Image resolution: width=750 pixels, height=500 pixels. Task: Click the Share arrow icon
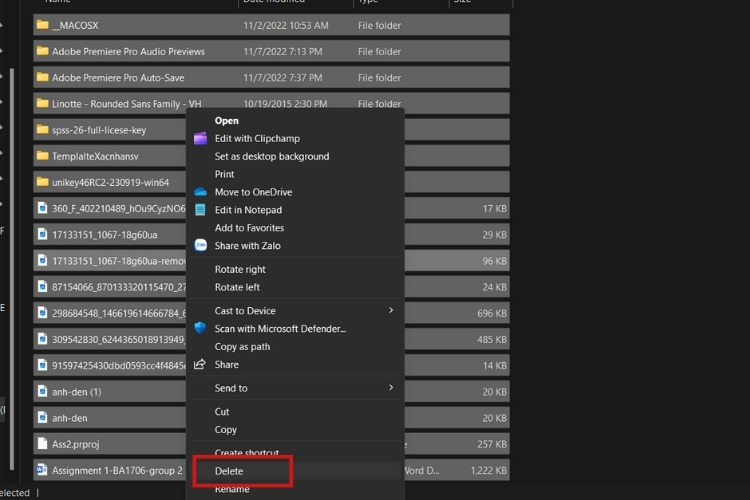(x=201, y=365)
